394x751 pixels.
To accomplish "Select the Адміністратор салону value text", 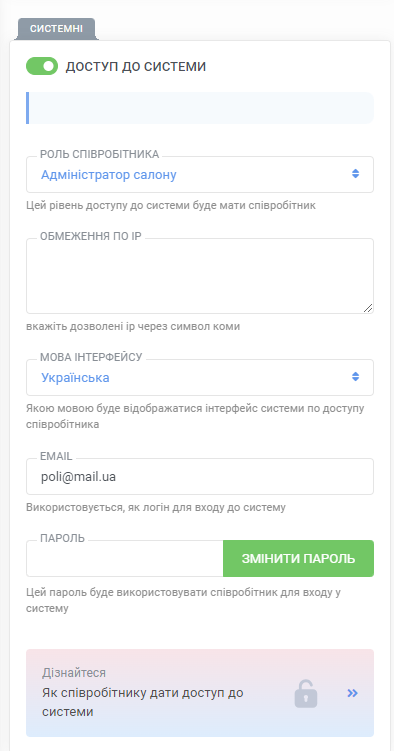I will [109, 175].
